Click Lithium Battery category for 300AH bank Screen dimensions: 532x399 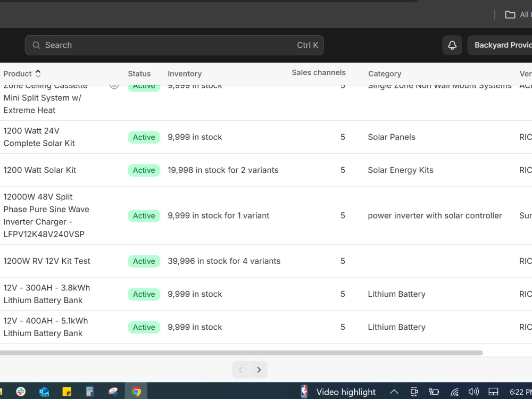click(x=397, y=294)
